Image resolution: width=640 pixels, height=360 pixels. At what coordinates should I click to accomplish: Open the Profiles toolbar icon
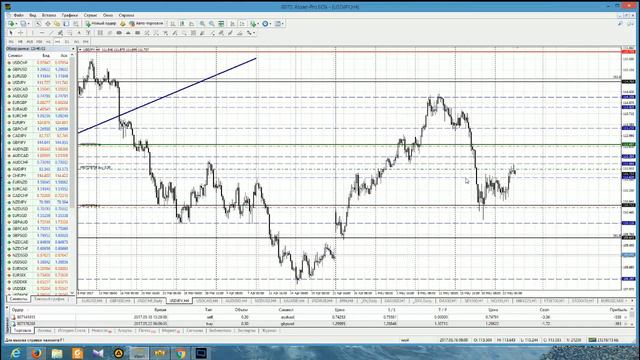click(23, 24)
